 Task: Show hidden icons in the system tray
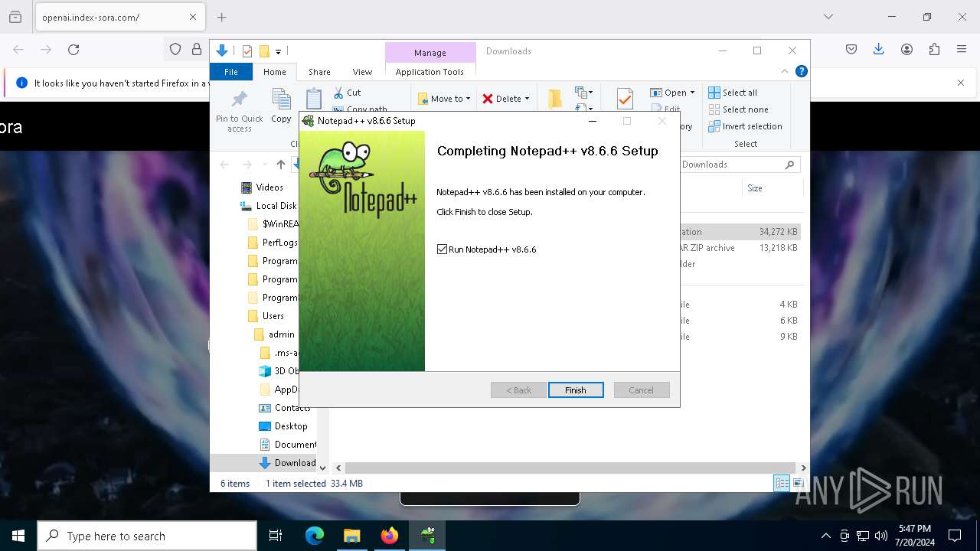coord(825,536)
